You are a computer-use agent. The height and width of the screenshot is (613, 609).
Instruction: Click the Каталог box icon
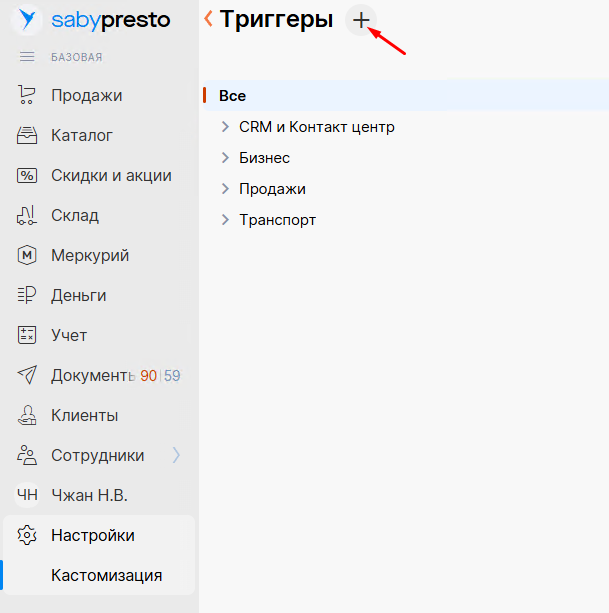point(27,136)
